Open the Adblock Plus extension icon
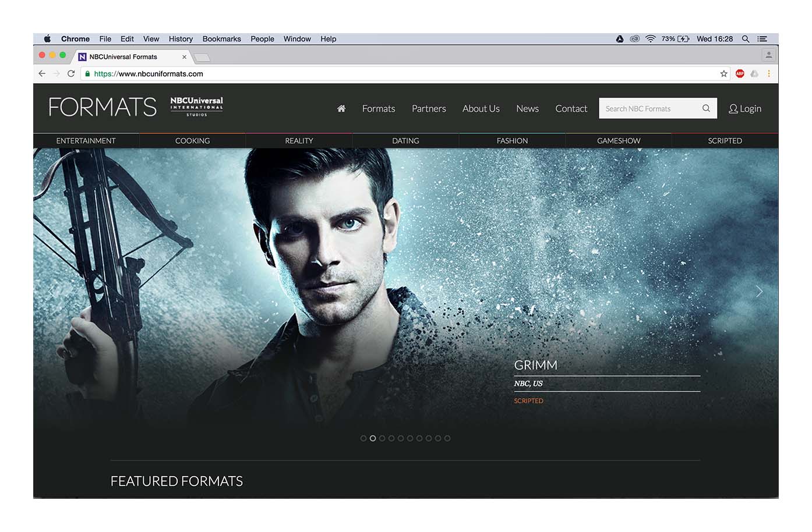Image resolution: width=812 pixels, height=532 pixels. (x=740, y=73)
